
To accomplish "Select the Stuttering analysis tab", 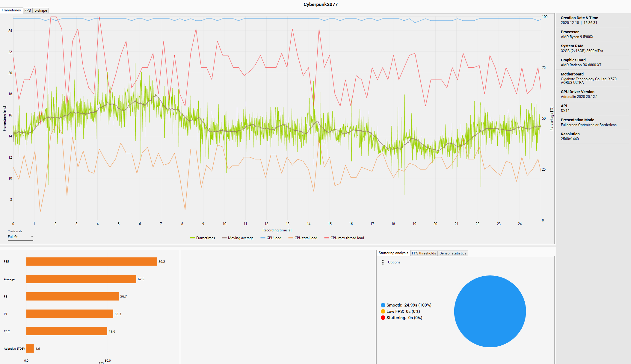I will coord(393,253).
